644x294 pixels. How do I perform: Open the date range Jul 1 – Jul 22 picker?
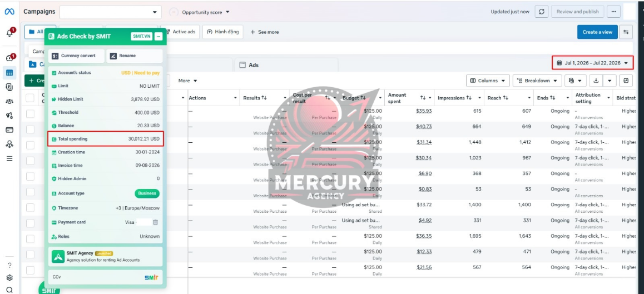click(592, 63)
